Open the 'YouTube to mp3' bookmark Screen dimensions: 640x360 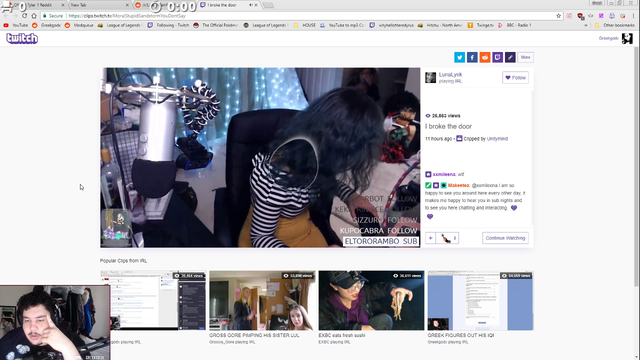pyautogui.click(x=342, y=25)
